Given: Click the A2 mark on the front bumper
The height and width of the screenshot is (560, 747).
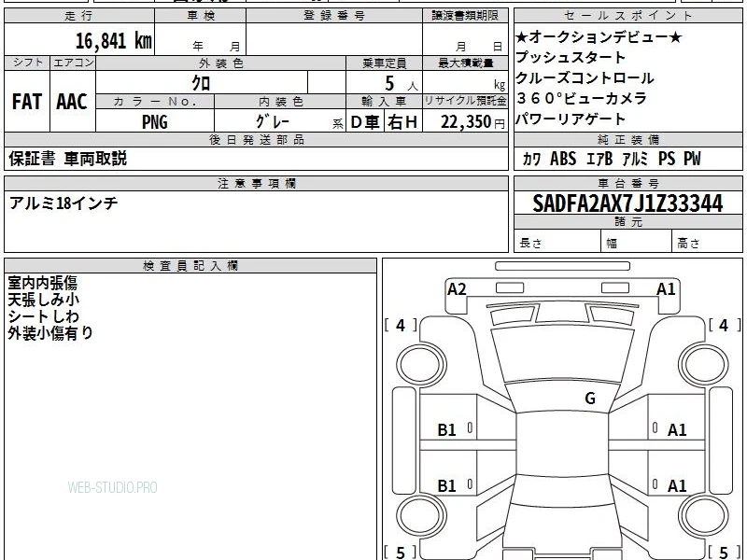Looking at the screenshot, I should pyautogui.click(x=457, y=289).
